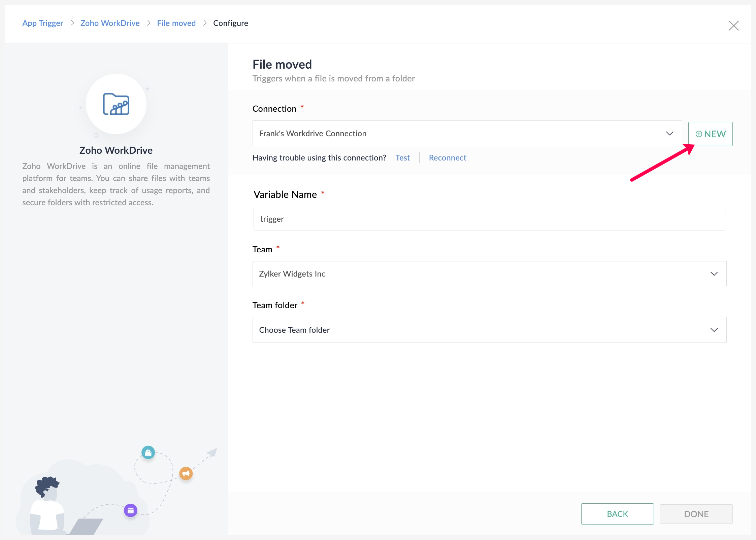Go to App Trigger breadcrumb
The image size is (756, 540).
(43, 23)
